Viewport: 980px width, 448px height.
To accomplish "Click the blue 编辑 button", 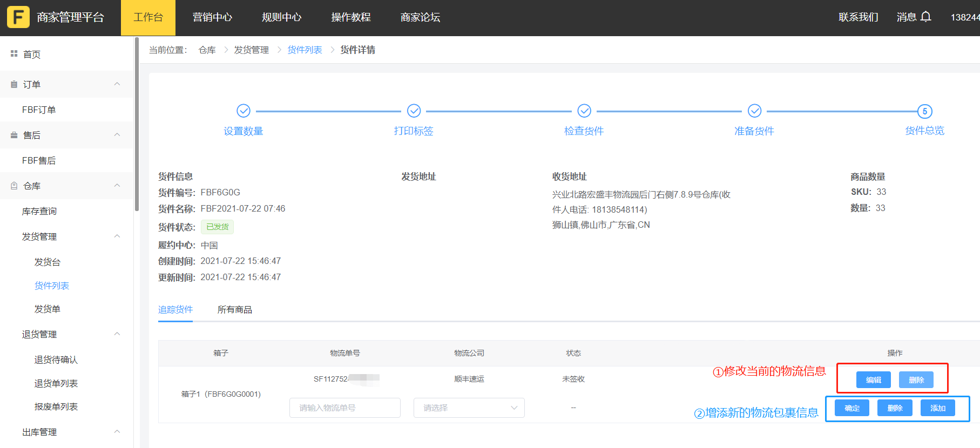I will [873, 380].
